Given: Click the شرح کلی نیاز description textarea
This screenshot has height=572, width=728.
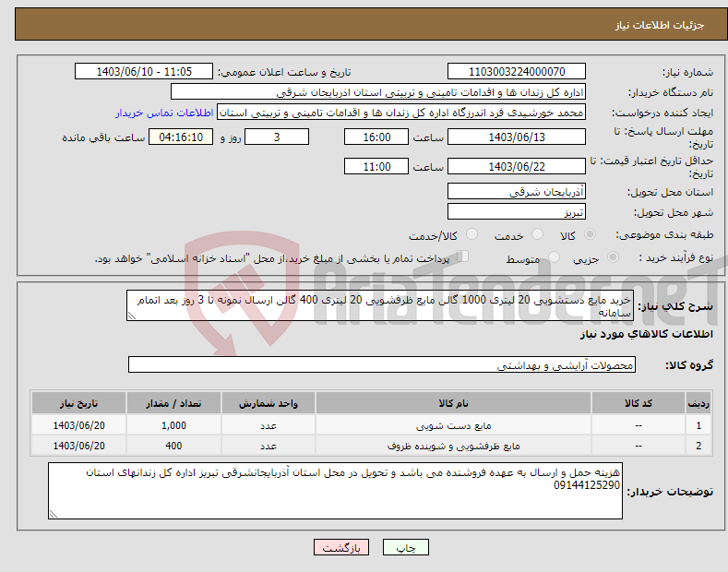Looking at the screenshot, I should [380, 305].
